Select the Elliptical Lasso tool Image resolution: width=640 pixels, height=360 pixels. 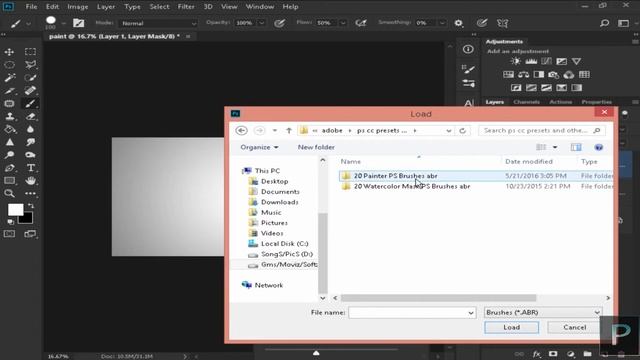pyautogui.click(x=9, y=65)
